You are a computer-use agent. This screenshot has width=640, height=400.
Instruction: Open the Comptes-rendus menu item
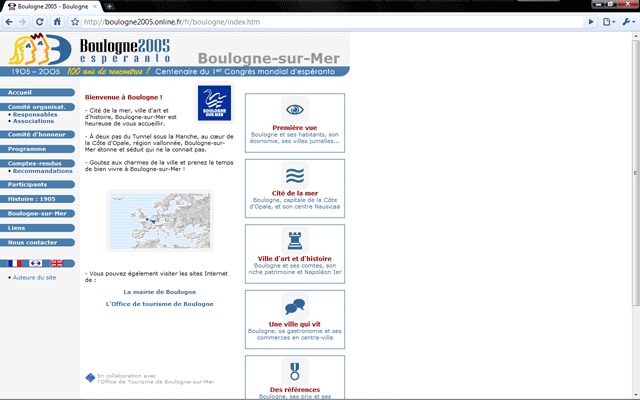coord(37,163)
